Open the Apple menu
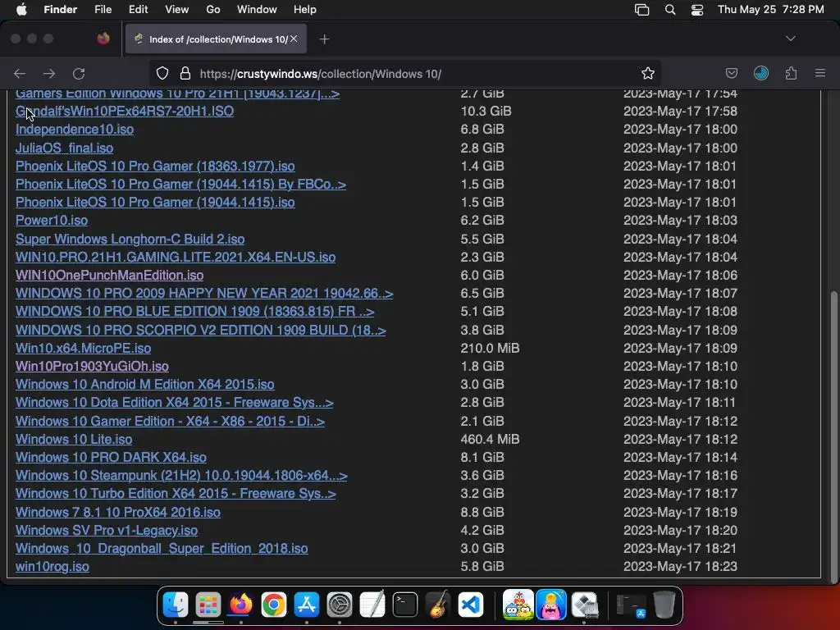840x630 pixels. click(x=21, y=10)
